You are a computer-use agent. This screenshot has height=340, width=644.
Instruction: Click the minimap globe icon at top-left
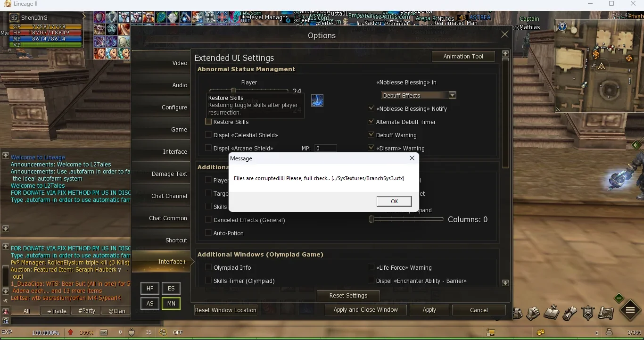[562, 26]
